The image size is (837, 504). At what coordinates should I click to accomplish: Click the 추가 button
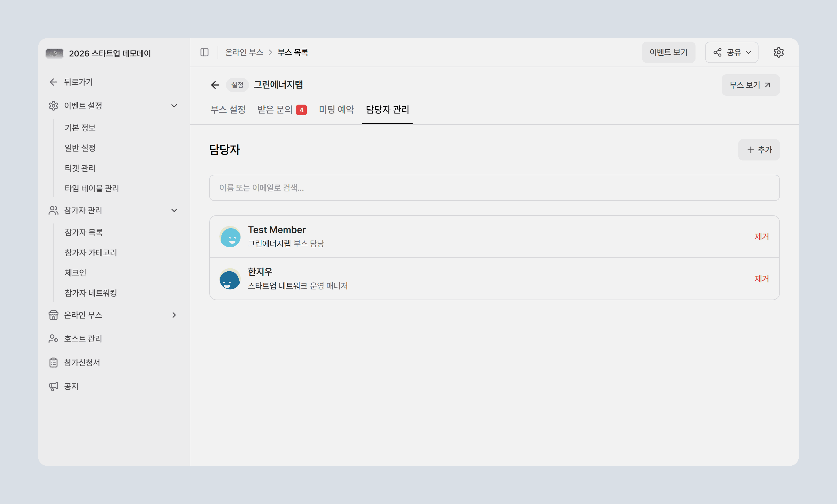pyautogui.click(x=759, y=150)
